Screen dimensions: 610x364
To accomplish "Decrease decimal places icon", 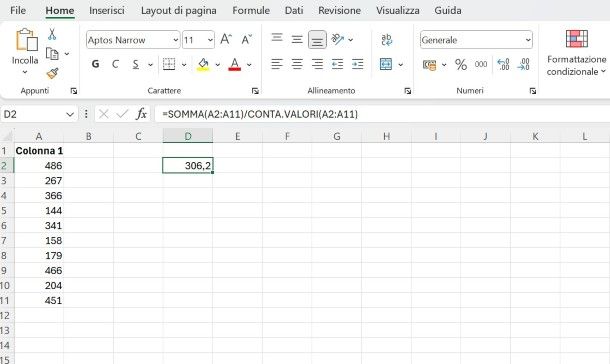I will 524,64.
